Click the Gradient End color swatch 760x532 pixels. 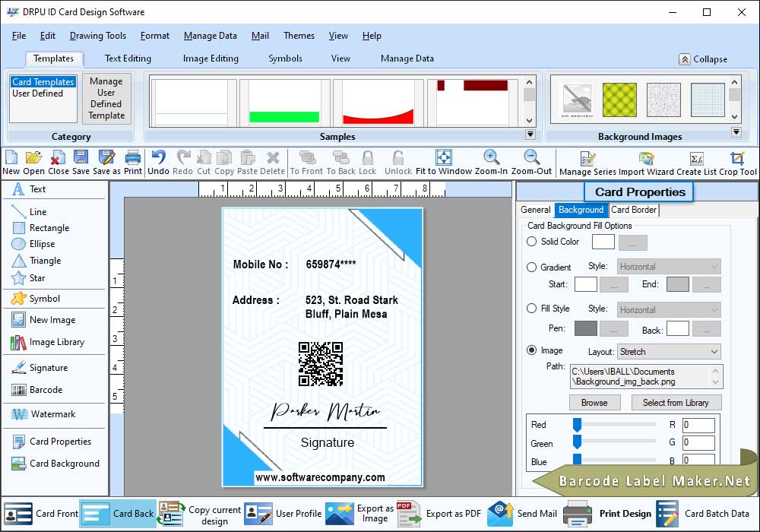click(x=678, y=284)
